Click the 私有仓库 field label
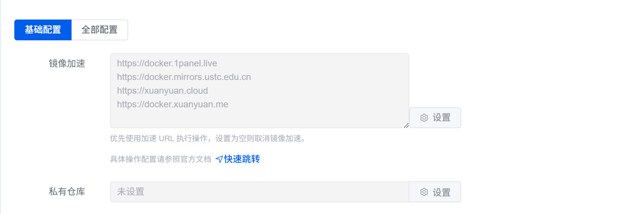The height and width of the screenshot is (214, 644). coord(67,192)
